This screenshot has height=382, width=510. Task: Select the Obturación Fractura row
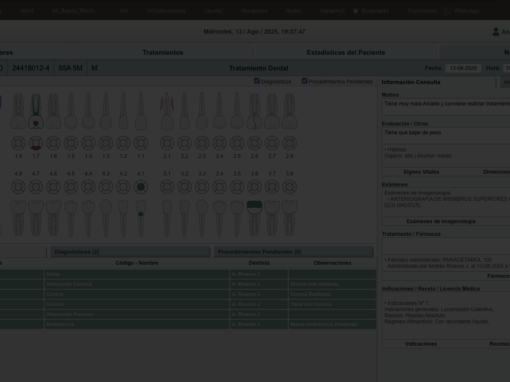click(x=188, y=314)
